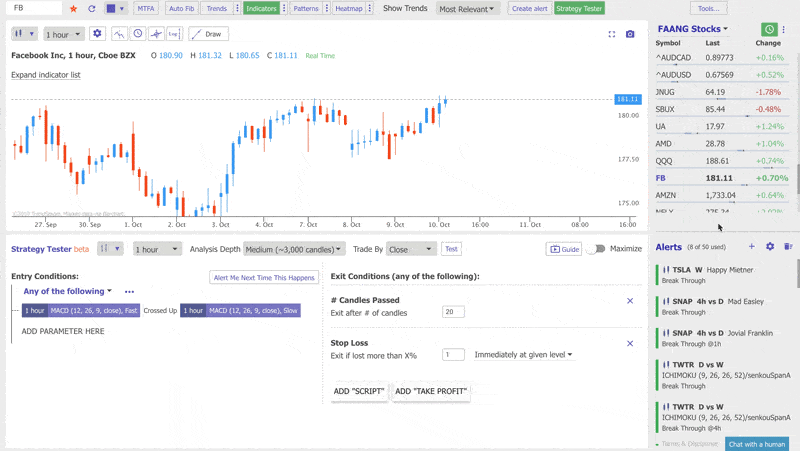Open the Tools... menu
The height and width of the screenshot is (451, 800).
tap(709, 9)
